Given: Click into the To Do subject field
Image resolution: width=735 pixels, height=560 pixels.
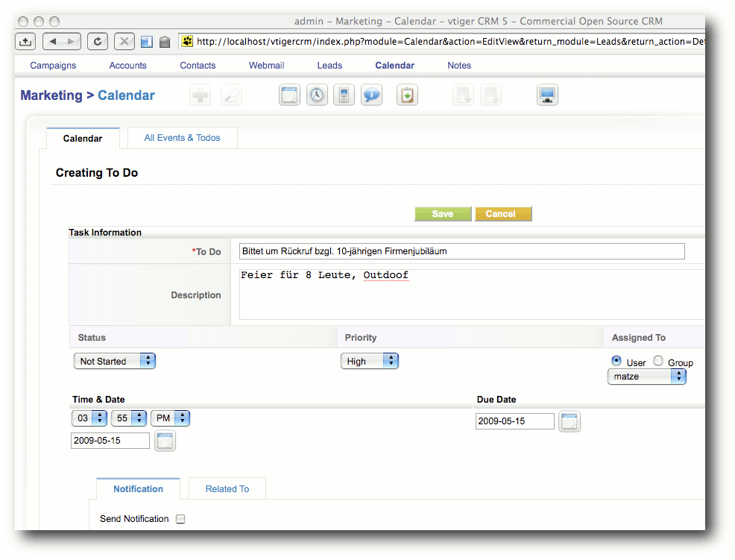Looking at the screenshot, I should [461, 251].
